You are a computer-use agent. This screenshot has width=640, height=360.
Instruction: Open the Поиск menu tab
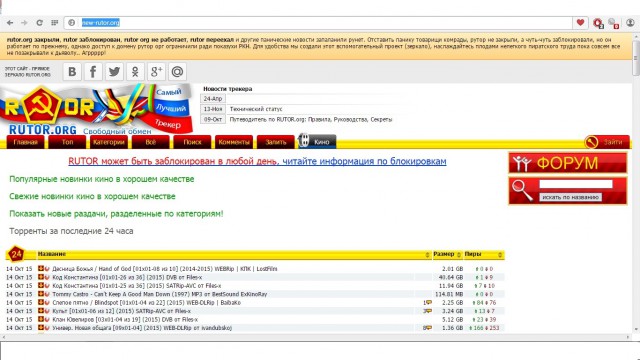[x=192, y=142]
